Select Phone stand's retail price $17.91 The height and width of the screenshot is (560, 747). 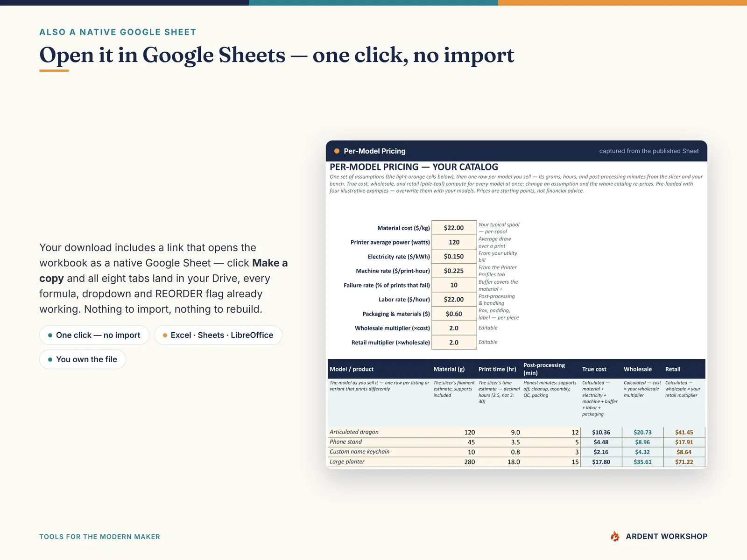(684, 442)
